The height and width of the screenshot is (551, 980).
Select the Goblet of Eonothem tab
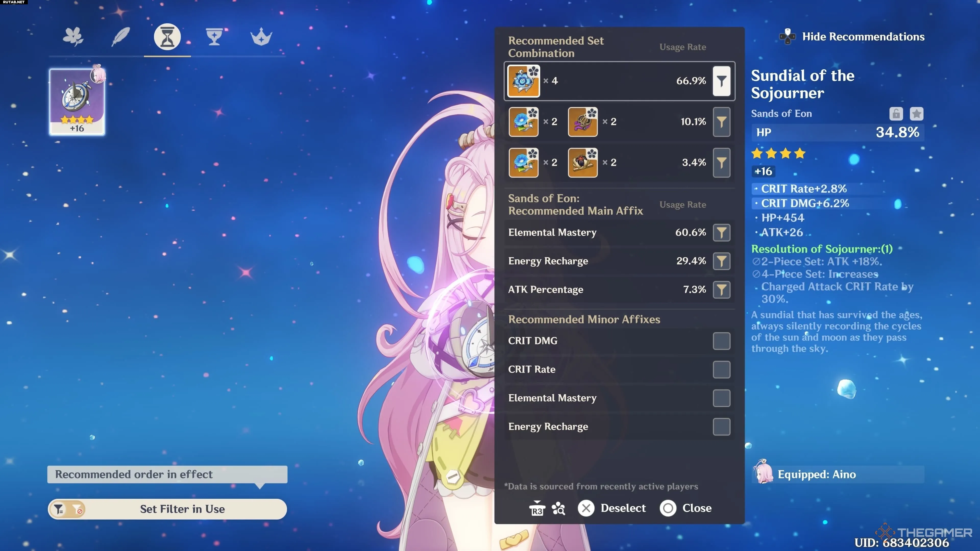click(214, 37)
